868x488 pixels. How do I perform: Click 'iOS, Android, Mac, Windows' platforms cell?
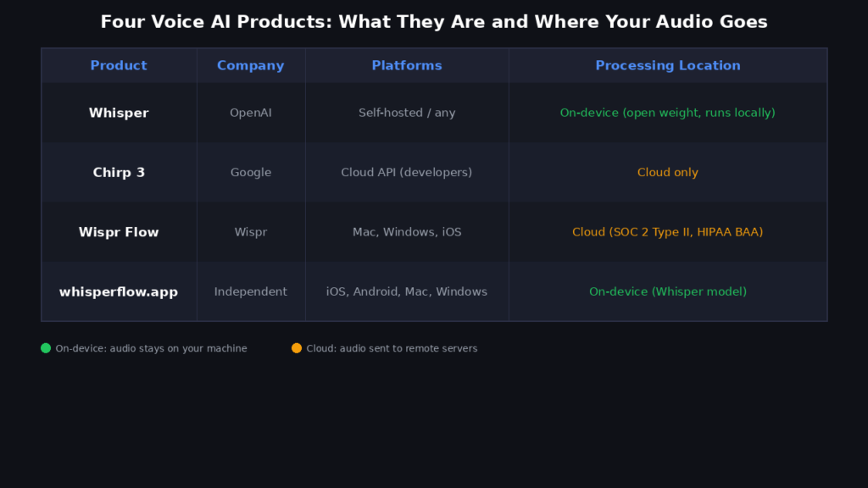pos(407,291)
